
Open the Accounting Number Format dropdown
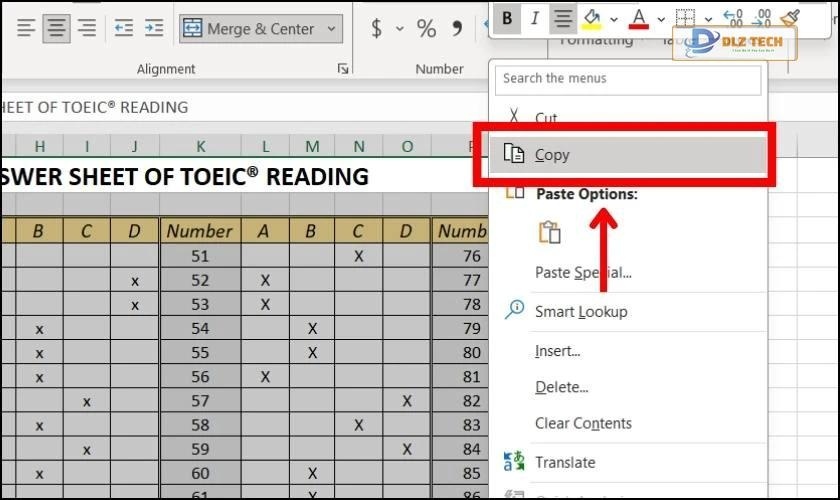[x=399, y=29]
